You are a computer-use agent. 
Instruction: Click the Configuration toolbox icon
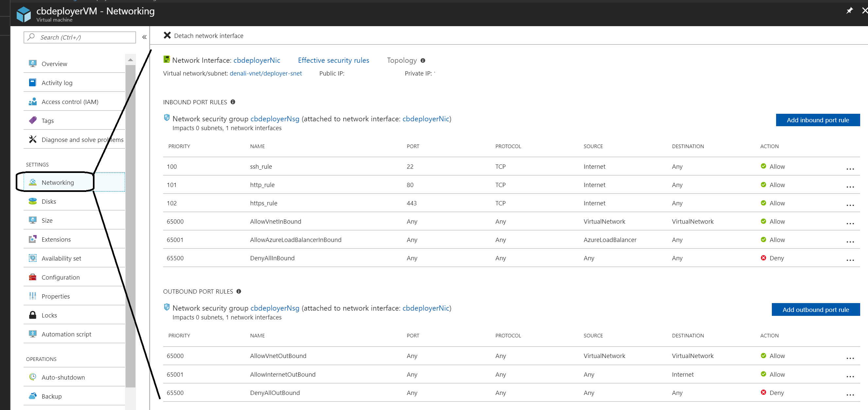click(33, 277)
